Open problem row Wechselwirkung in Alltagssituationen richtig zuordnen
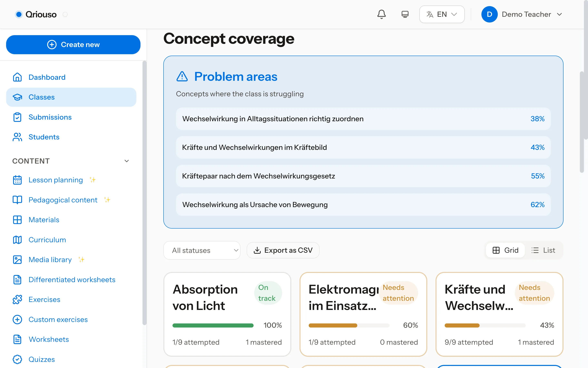 363,119
